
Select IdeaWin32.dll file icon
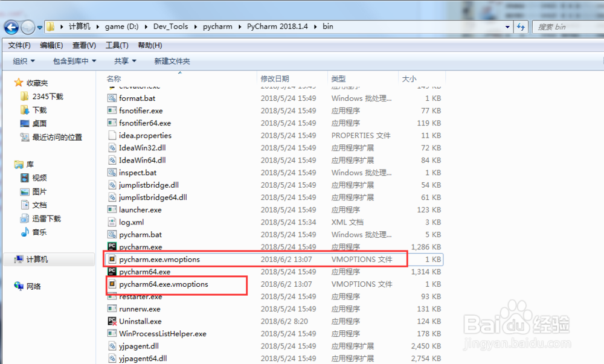[x=112, y=148]
